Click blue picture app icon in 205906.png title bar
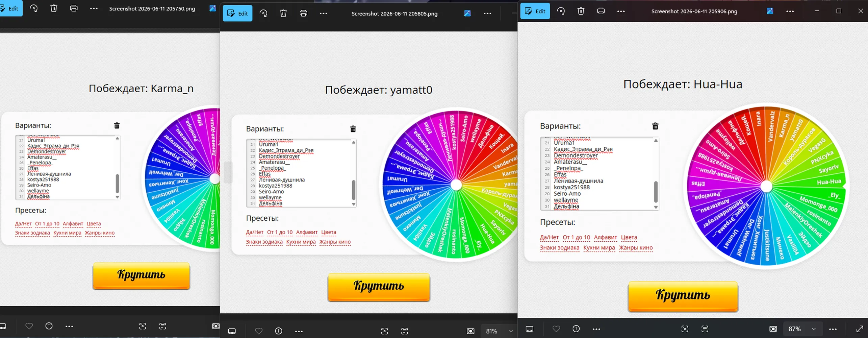 point(770,11)
